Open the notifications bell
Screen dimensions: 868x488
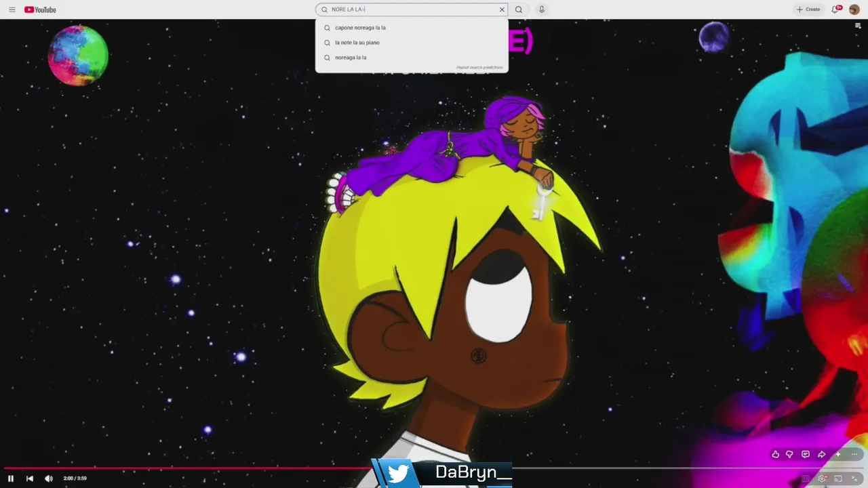point(836,9)
